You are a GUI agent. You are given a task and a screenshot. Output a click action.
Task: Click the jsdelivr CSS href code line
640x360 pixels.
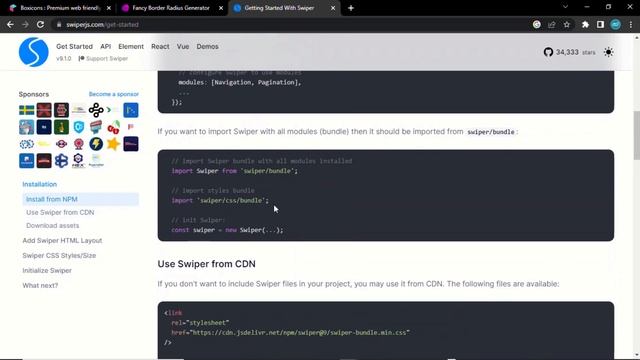tap(290, 333)
